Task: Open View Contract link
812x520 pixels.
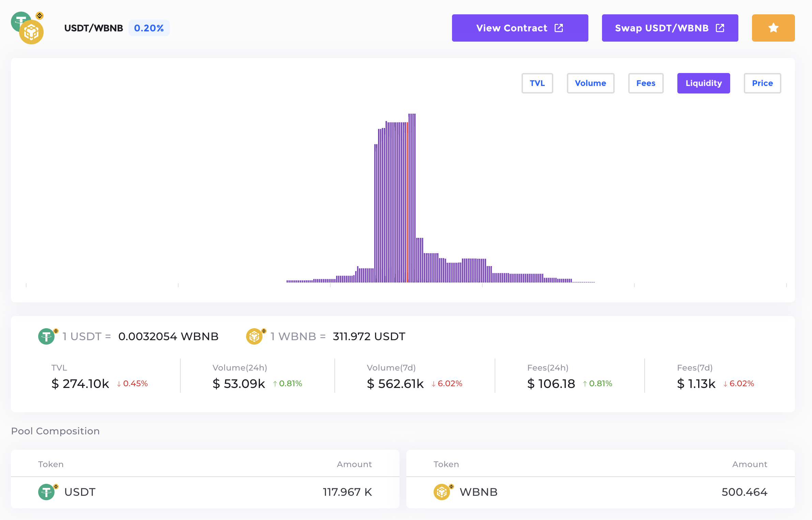Action: tap(511, 28)
